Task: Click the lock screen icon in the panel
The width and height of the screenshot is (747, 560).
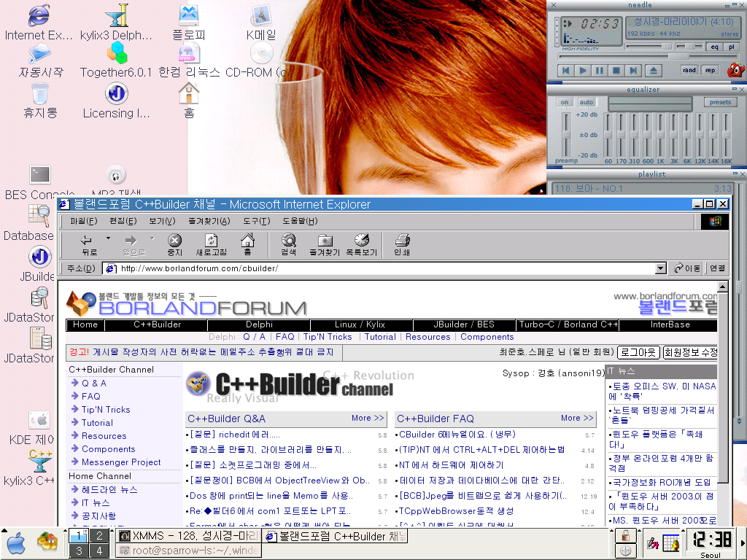Action: (x=625, y=535)
